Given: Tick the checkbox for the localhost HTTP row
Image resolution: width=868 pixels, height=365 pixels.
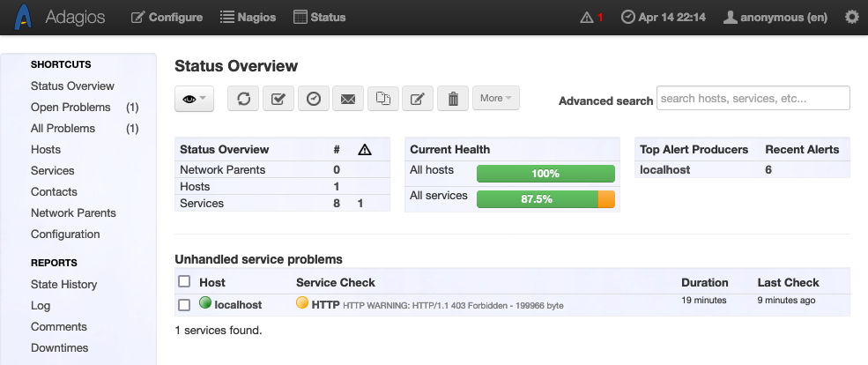Looking at the screenshot, I should point(184,305).
